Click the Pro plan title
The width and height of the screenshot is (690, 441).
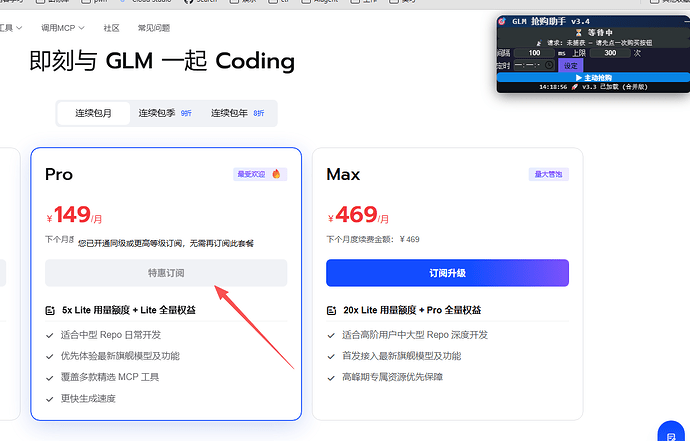59,174
